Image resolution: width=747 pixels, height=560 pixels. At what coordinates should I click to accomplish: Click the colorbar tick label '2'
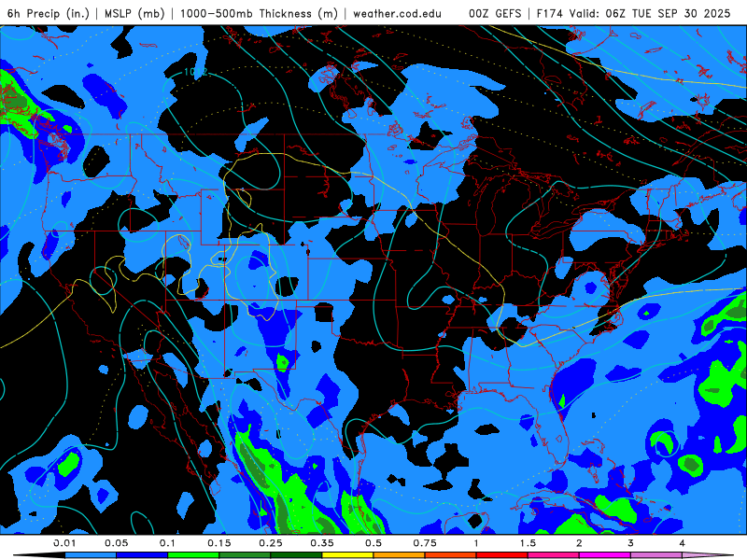click(x=579, y=543)
